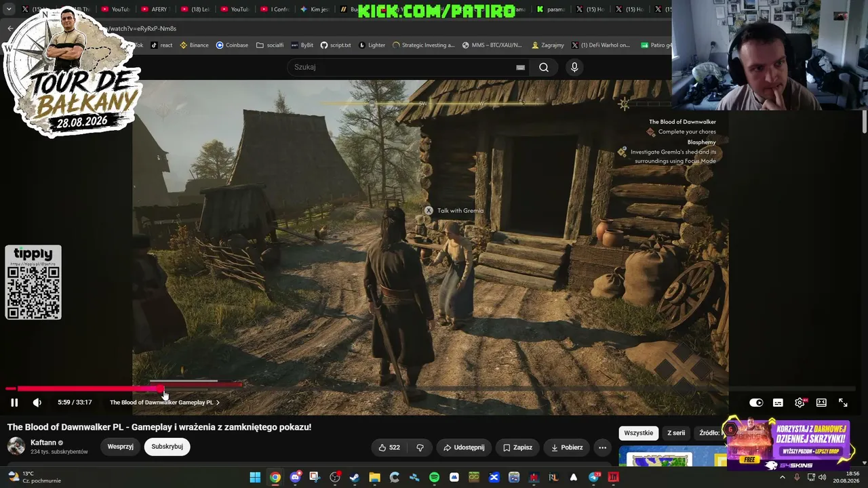Open the Coinbase bookmark
Screen dimensions: 868x488
232,45
